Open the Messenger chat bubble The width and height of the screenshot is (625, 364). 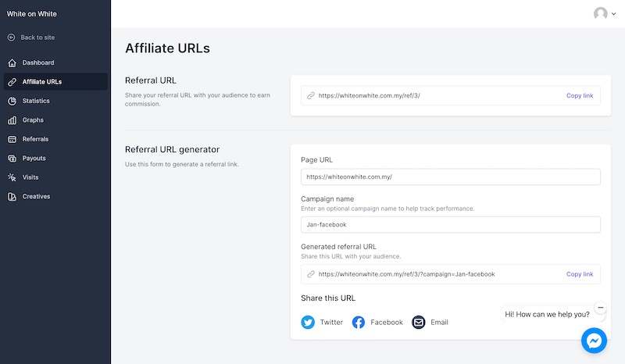click(594, 341)
